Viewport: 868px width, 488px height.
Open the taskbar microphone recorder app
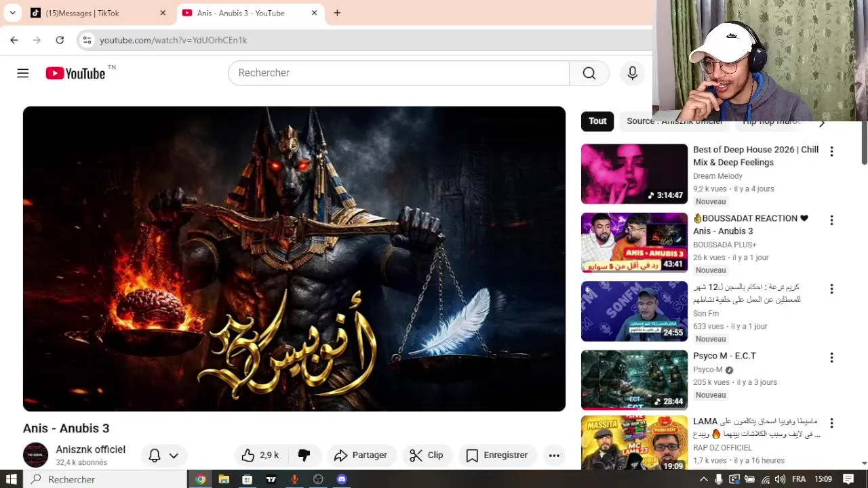294,479
